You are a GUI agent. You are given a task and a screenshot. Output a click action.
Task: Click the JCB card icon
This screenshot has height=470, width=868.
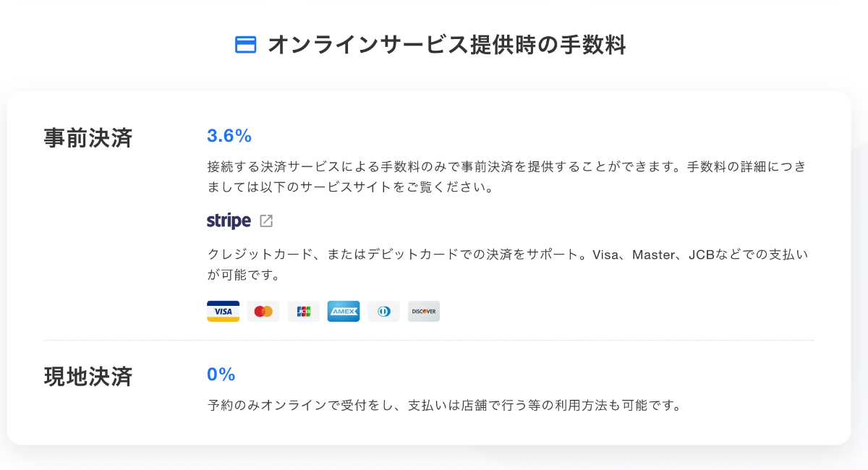coord(304,311)
